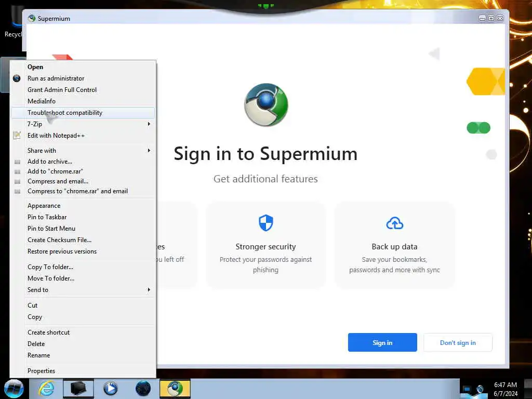
Task: Click the Supermium title bar icon
Action: [32, 18]
